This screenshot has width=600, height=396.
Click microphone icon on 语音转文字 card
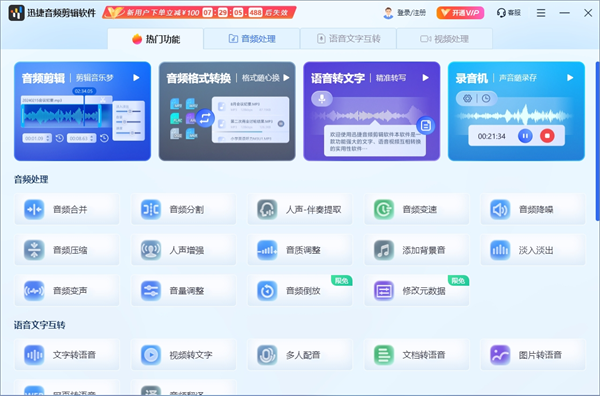[x=322, y=99]
